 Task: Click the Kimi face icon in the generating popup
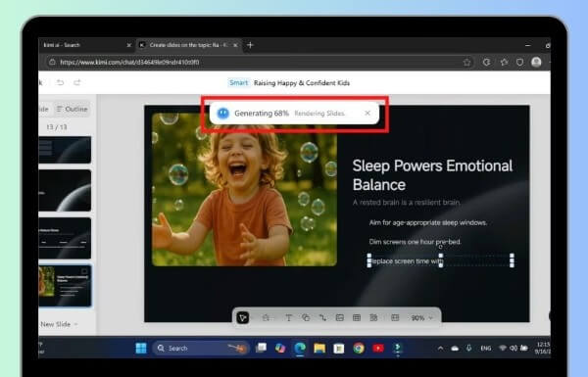point(223,113)
